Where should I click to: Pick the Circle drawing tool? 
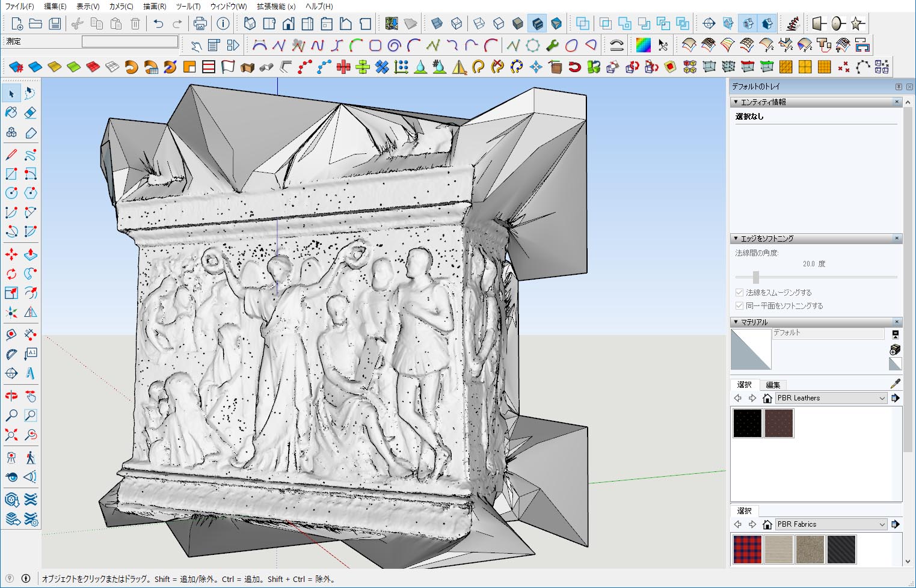(x=11, y=193)
